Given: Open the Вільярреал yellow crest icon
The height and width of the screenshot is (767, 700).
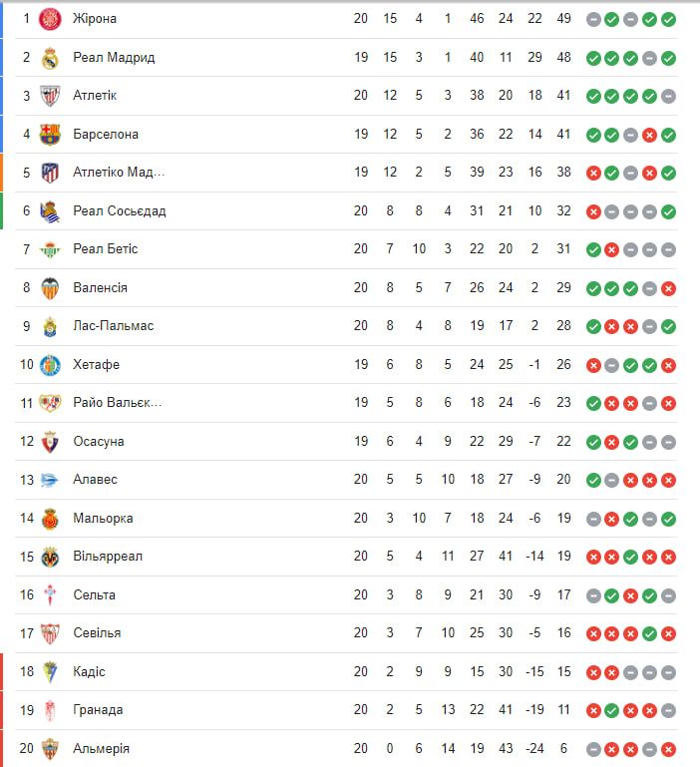Looking at the screenshot, I should pyautogui.click(x=50, y=557).
